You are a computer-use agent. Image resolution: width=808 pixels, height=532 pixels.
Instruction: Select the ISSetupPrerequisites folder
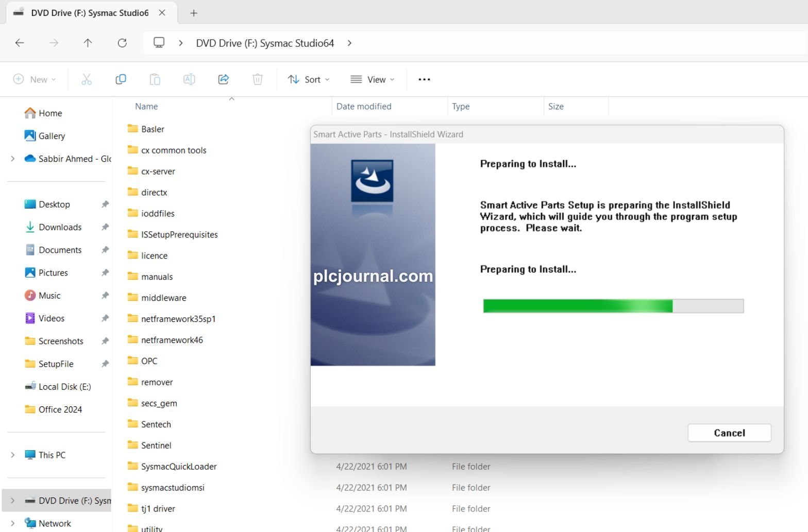coord(173,234)
